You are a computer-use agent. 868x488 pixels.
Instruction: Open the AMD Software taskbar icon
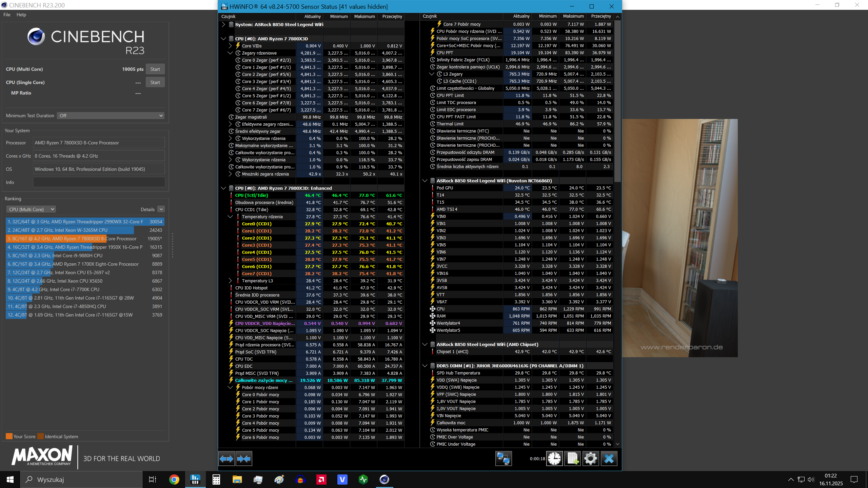[321, 480]
